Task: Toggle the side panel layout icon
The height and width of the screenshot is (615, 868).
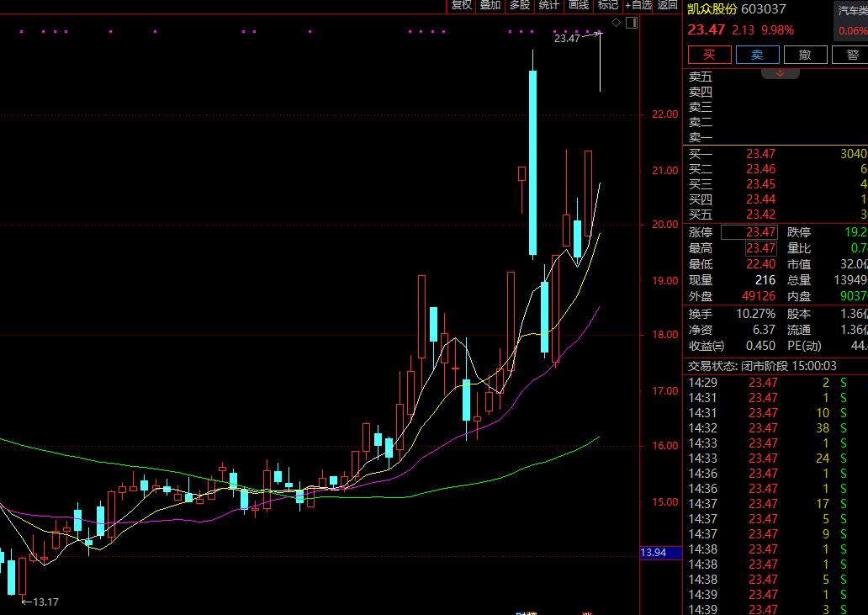Action: pos(632,22)
